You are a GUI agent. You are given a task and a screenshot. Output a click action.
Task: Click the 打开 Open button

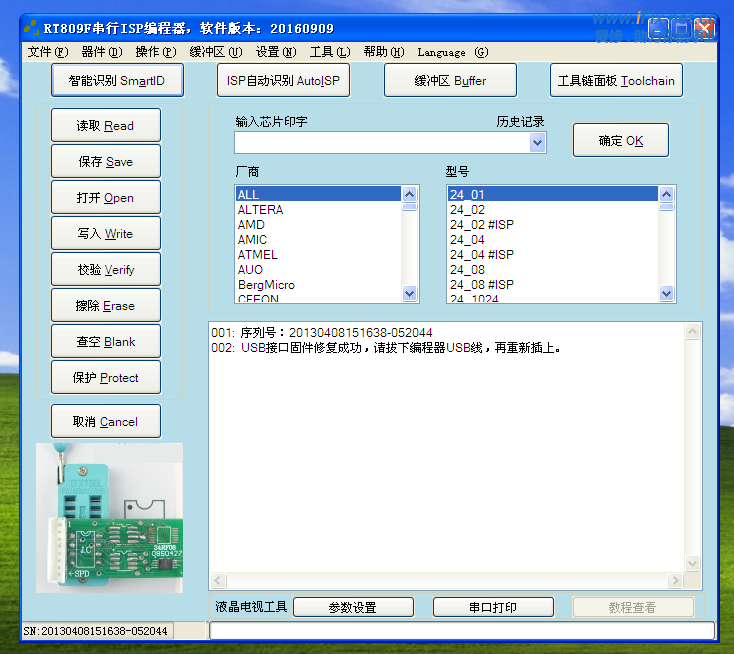(106, 197)
